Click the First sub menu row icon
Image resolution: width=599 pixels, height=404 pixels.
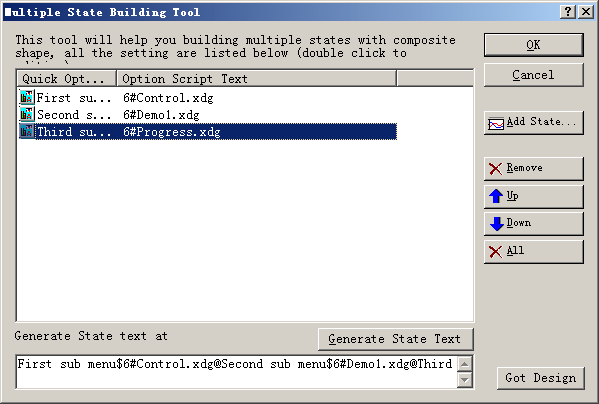27,97
